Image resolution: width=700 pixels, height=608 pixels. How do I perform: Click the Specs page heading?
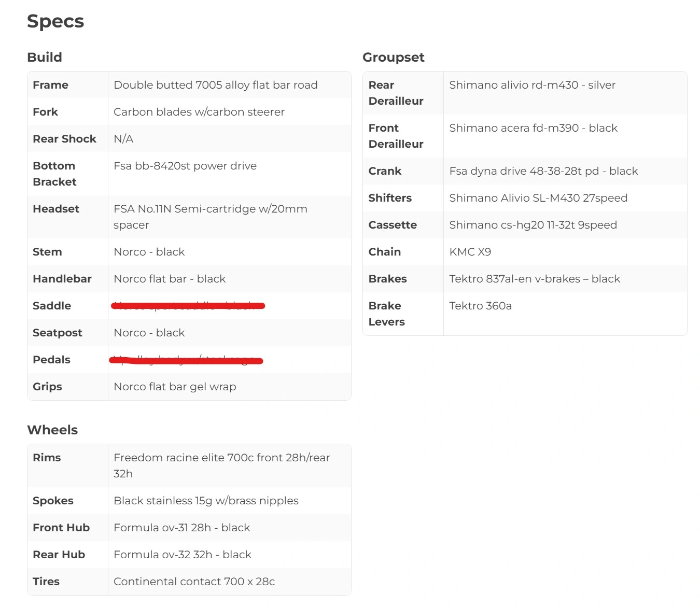(x=55, y=21)
